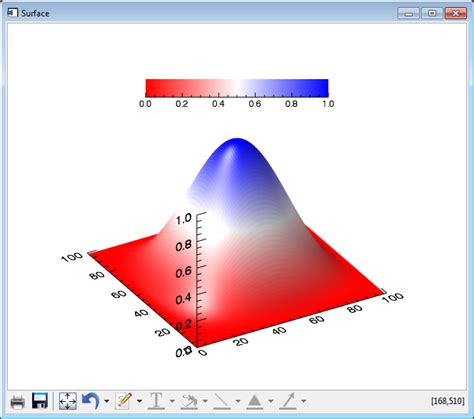Click the colorbar label 0.8
This screenshot has width=474, height=419.
point(291,104)
